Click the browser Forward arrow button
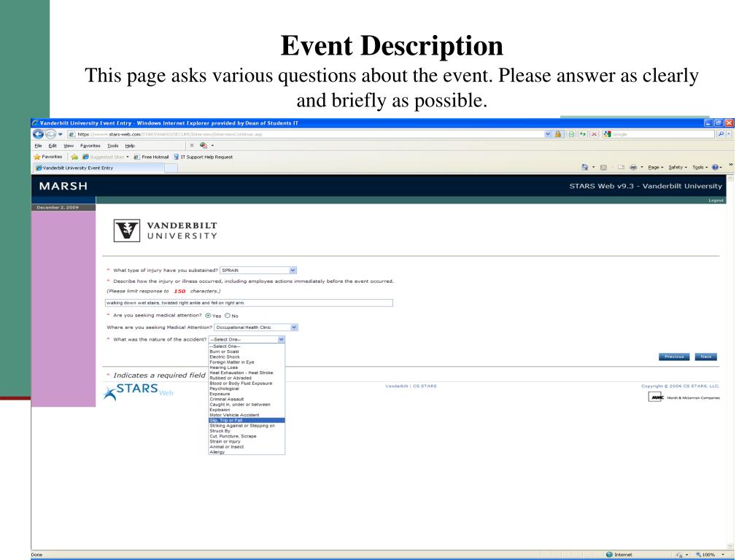 point(50,134)
